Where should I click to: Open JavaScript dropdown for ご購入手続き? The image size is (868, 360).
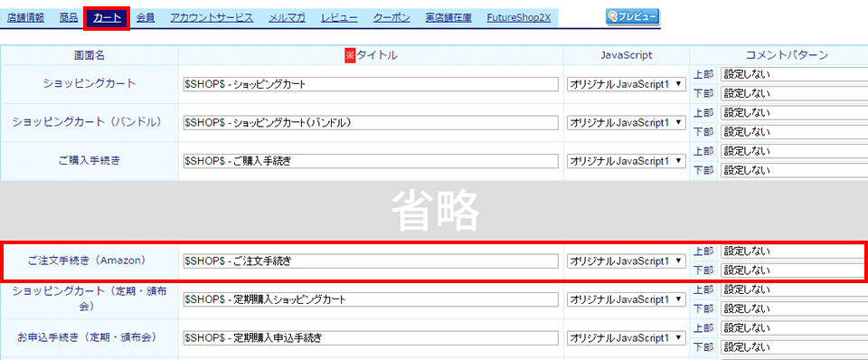coord(626,161)
